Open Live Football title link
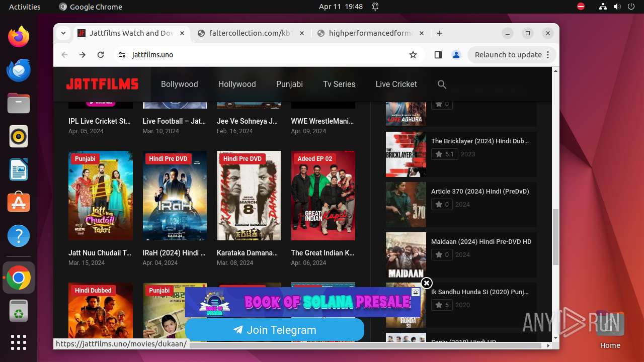The width and height of the screenshot is (644, 362). [174, 121]
